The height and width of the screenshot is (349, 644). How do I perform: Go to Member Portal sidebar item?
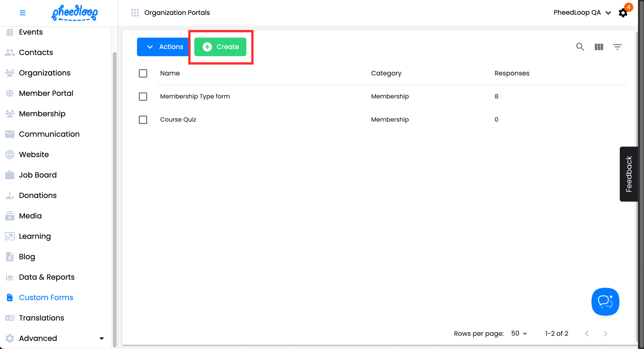46,93
